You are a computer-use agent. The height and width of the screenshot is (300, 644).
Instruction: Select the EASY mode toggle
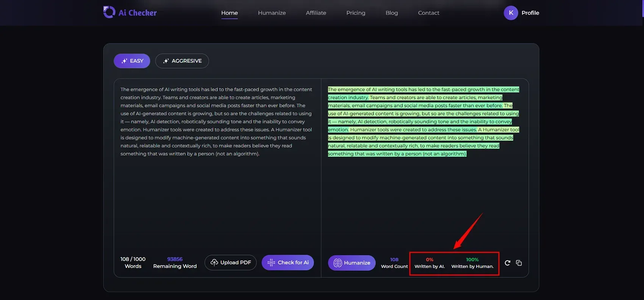pos(132,61)
